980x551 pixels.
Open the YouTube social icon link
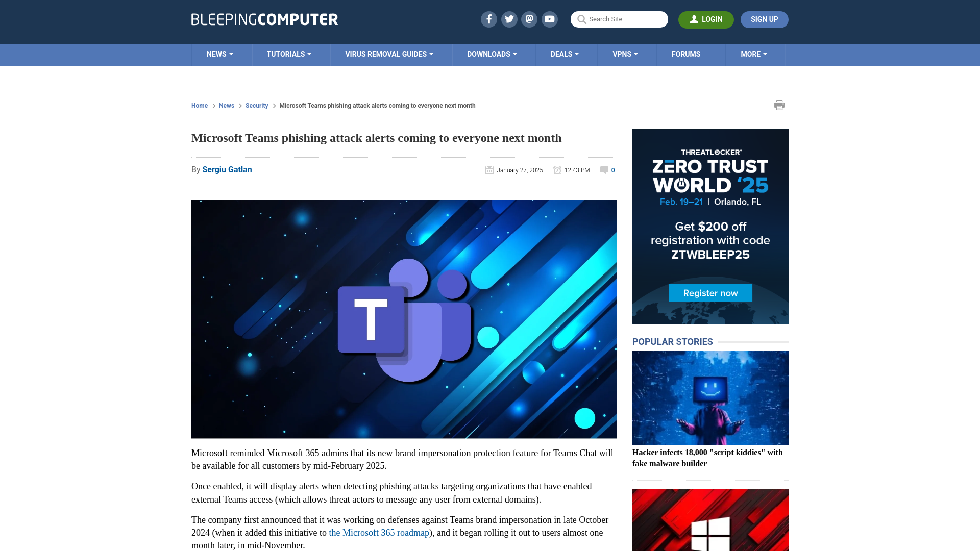pyautogui.click(x=550, y=19)
